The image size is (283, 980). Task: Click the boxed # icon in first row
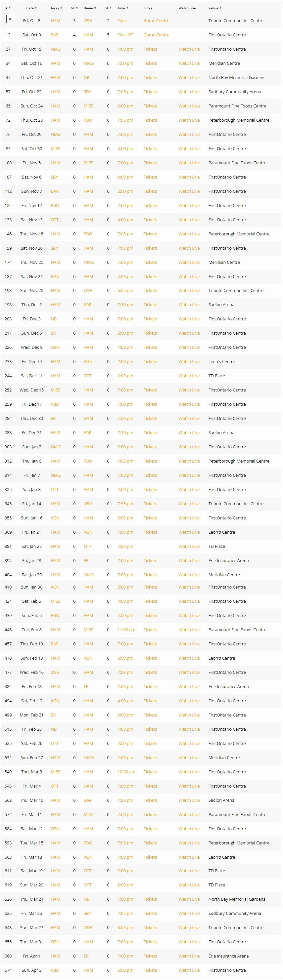click(10, 19)
